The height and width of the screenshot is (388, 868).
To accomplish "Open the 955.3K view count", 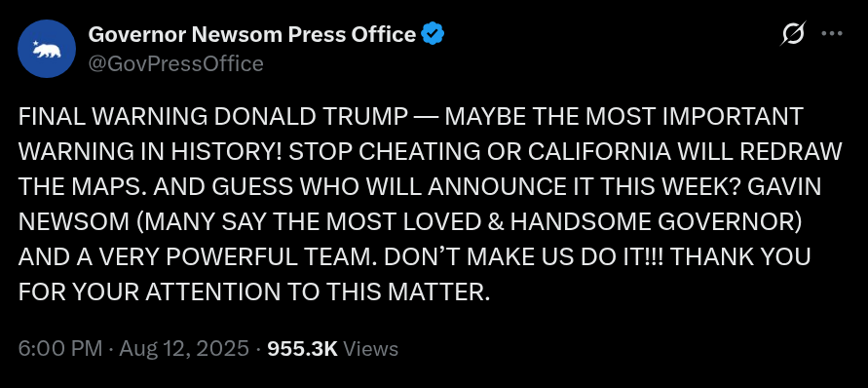I will (x=302, y=349).
